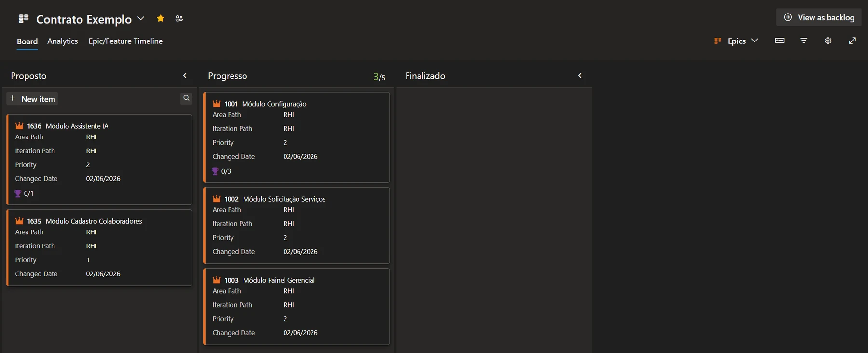Toggle the 0/1 features rollup on card 1636

point(24,193)
